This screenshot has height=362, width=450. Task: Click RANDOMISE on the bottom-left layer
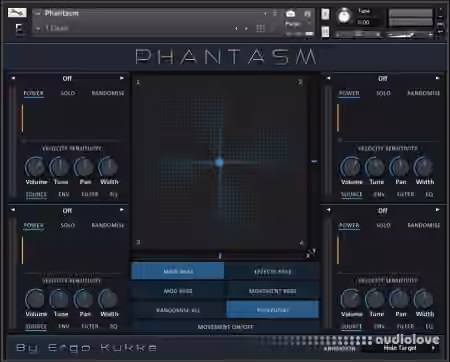108,225
